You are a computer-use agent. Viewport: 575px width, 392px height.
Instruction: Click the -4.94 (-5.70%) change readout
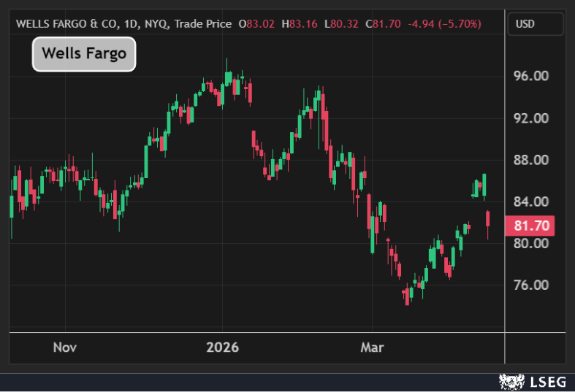click(445, 24)
